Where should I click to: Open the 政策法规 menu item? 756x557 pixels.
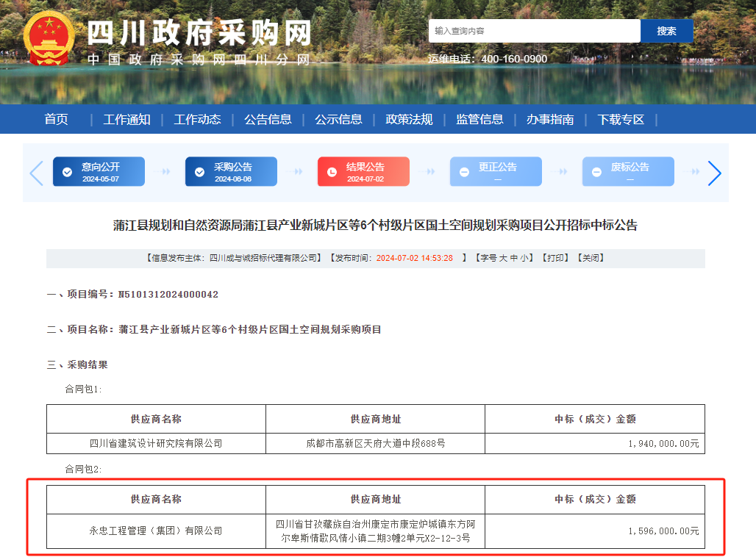[x=409, y=120]
